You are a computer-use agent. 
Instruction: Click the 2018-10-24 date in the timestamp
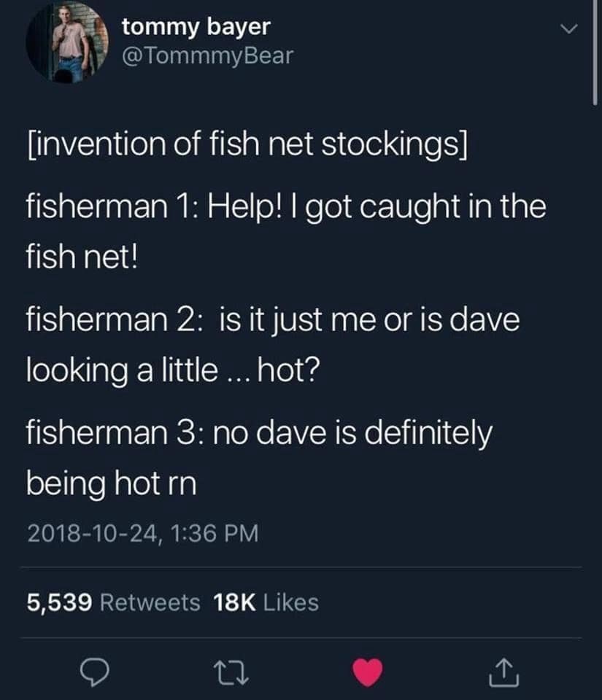click(x=90, y=534)
